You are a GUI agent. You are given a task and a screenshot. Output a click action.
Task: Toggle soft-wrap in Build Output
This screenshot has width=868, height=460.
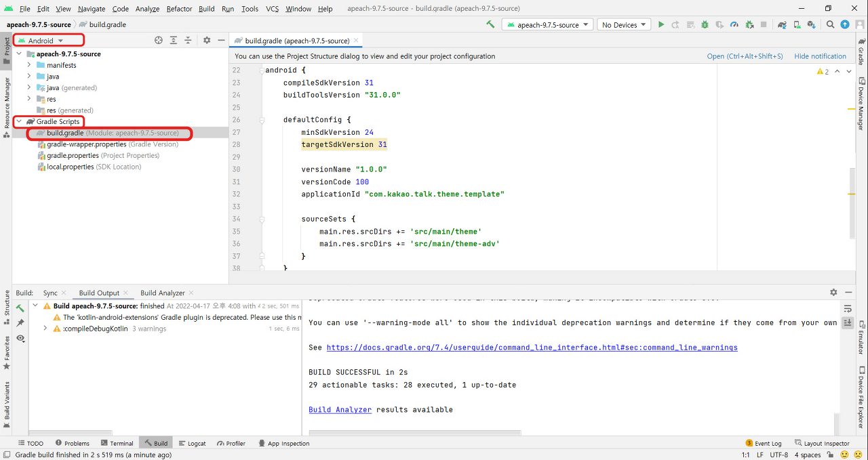point(848,308)
